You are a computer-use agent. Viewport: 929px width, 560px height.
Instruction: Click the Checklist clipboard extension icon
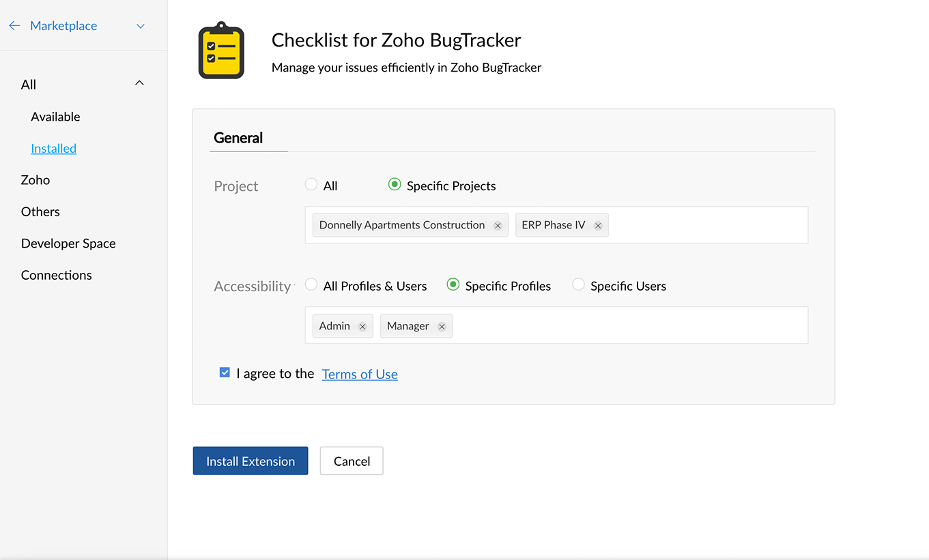(x=221, y=50)
